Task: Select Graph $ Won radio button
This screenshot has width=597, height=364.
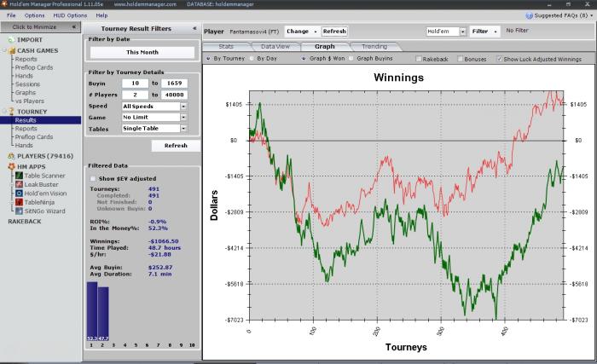Action: pos(304,59)
